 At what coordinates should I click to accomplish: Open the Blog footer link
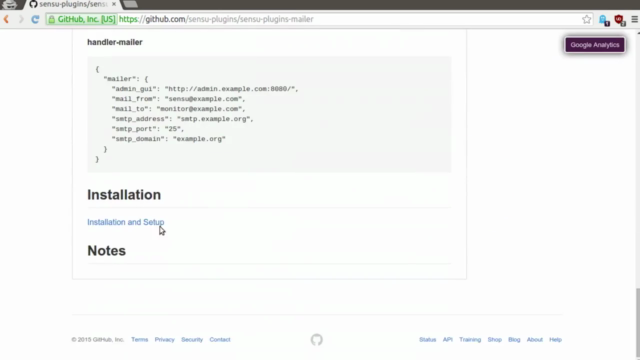(x=514, y=340)
